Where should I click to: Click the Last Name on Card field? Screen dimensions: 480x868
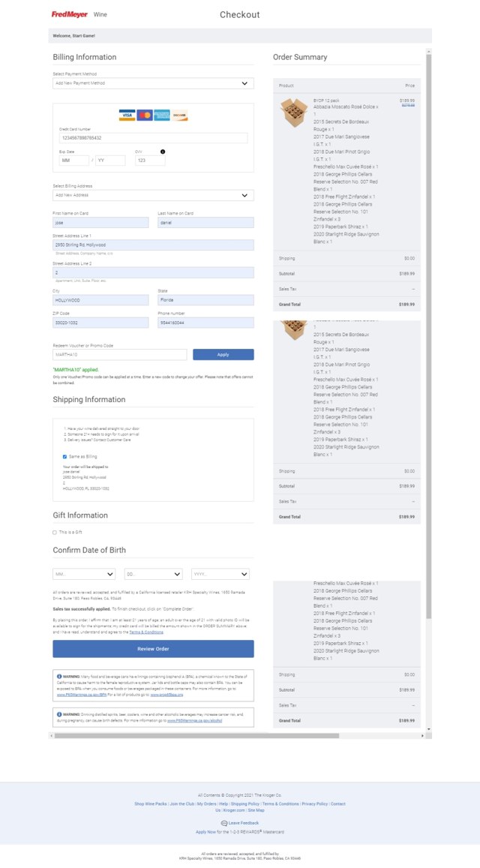206,223
